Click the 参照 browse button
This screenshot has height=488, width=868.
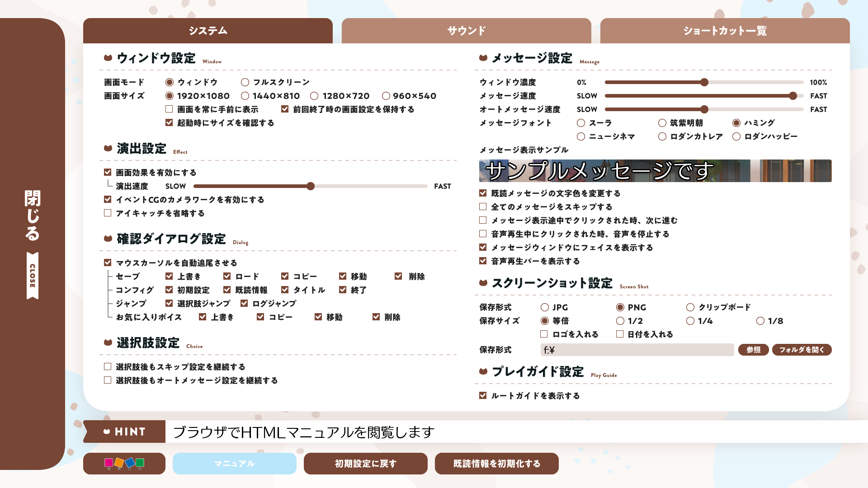754,350
